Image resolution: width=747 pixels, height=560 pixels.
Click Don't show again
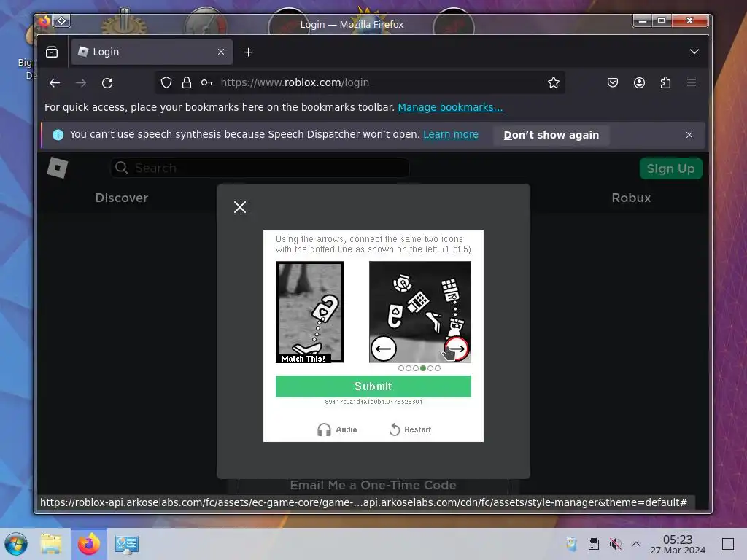pos(551,135)
